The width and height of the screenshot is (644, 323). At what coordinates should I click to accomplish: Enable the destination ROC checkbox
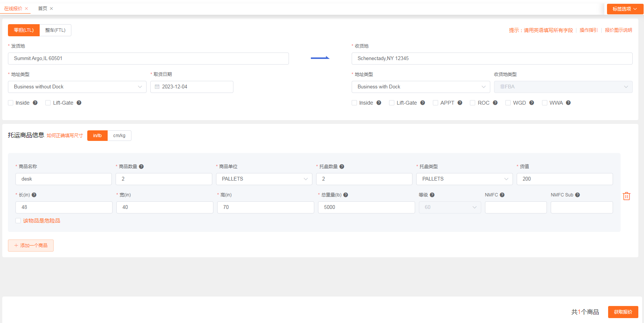[x=473, y=103]
